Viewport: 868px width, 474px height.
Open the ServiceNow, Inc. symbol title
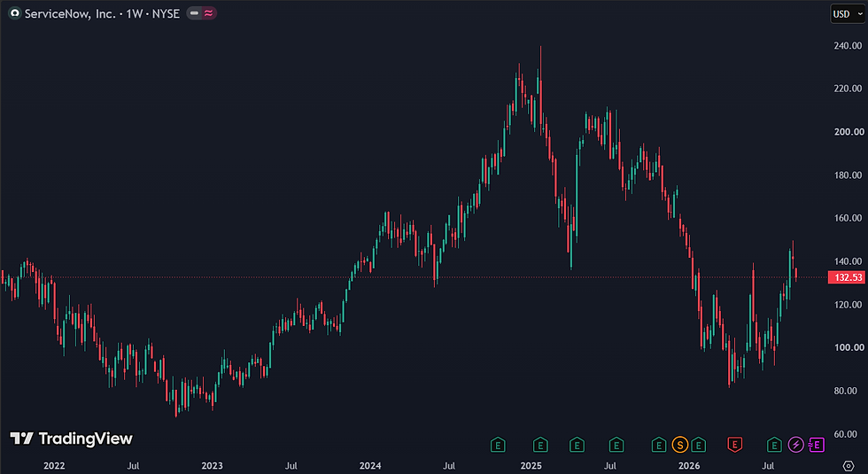tap(102, 13)
